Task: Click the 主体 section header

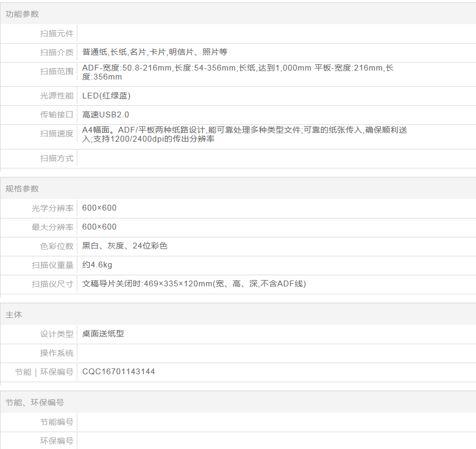Action: tap(14, 315)
